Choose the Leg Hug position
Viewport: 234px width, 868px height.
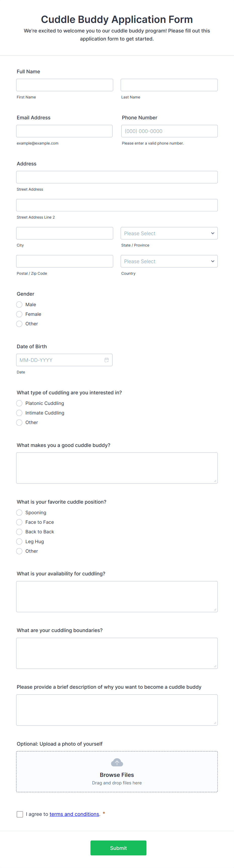(x=19, y=541)
